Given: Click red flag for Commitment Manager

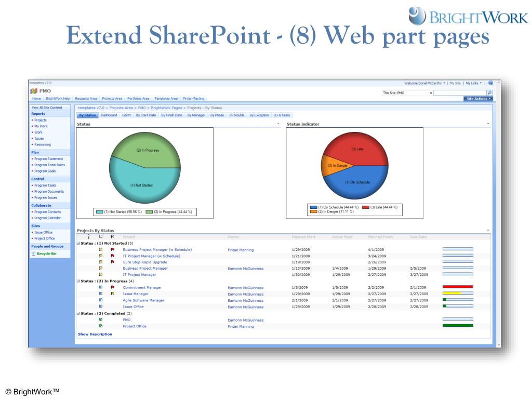Looking at the screenshot, I should click(112, 287).
